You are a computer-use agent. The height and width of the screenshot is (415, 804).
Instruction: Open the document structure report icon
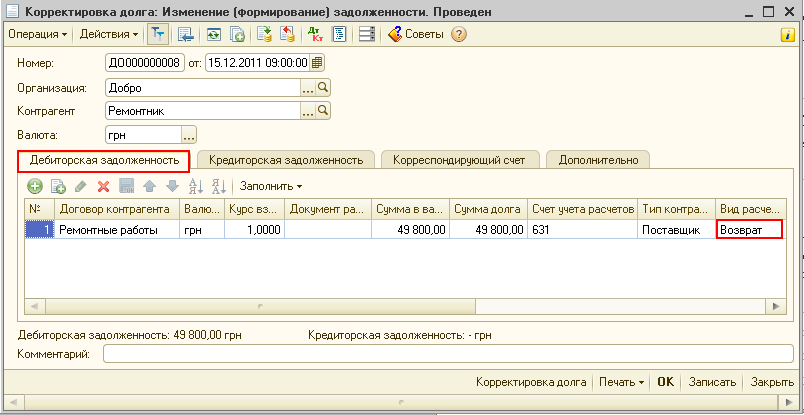pos(339,34)
